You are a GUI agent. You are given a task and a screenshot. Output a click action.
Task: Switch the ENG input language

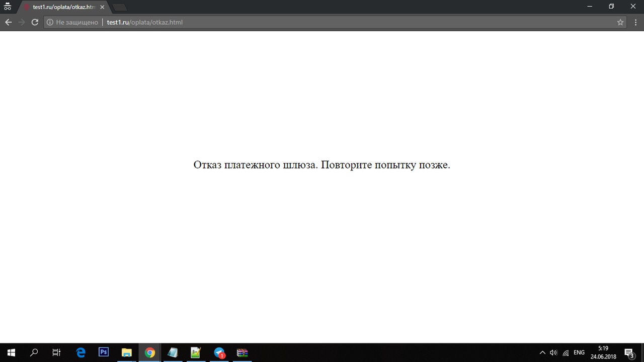click(x=579, y=352)
